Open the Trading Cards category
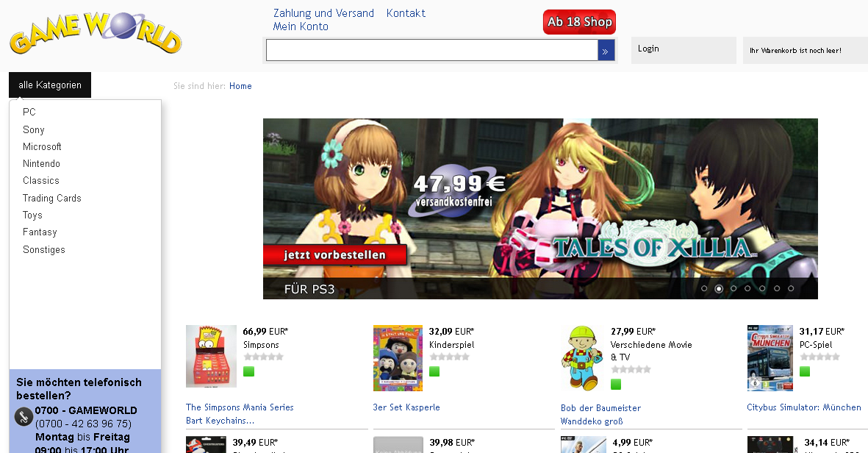Image resolution: width=868 pixels, height=453 pixels. tap(52, 199)
